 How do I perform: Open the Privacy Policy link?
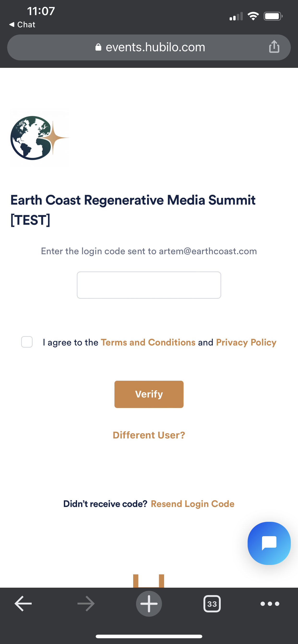[246, 342]
